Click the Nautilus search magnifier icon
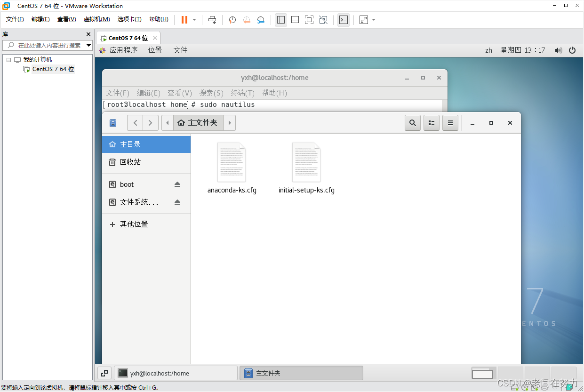 413,123
